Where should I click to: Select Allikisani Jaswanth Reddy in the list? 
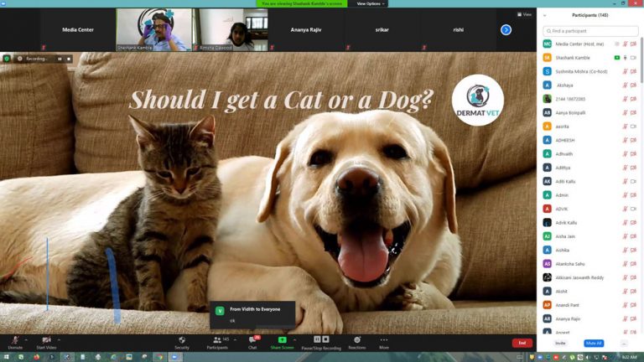[x=589, y=277]
